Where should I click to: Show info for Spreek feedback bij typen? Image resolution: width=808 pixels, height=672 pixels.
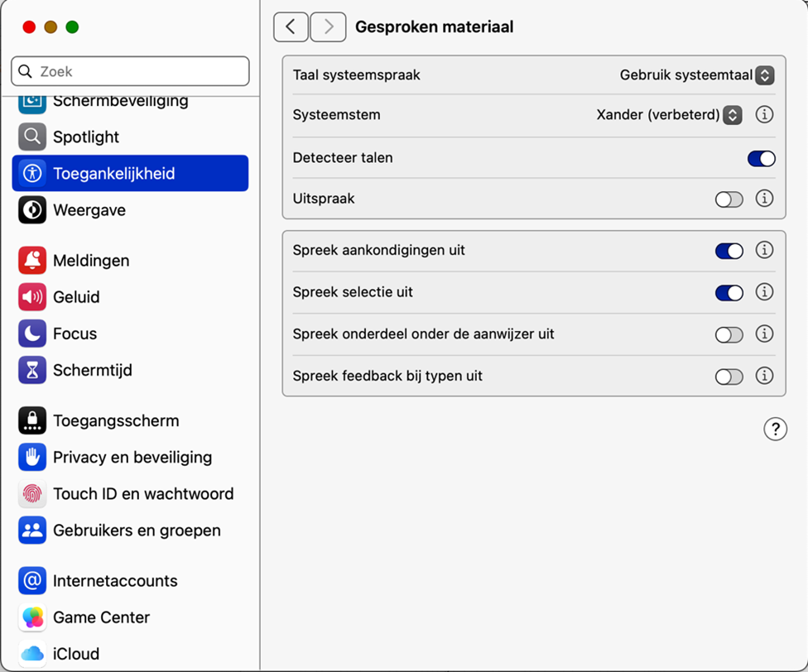(x=764, y=376)
